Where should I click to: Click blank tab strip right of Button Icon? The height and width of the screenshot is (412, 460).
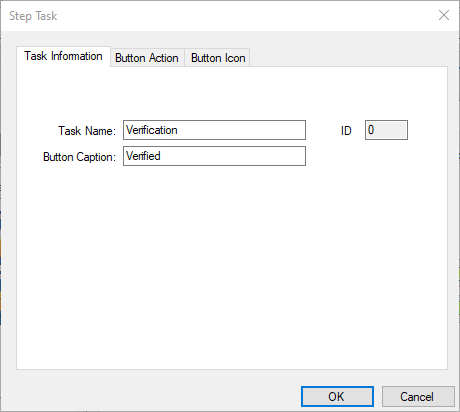coord(348,57)
